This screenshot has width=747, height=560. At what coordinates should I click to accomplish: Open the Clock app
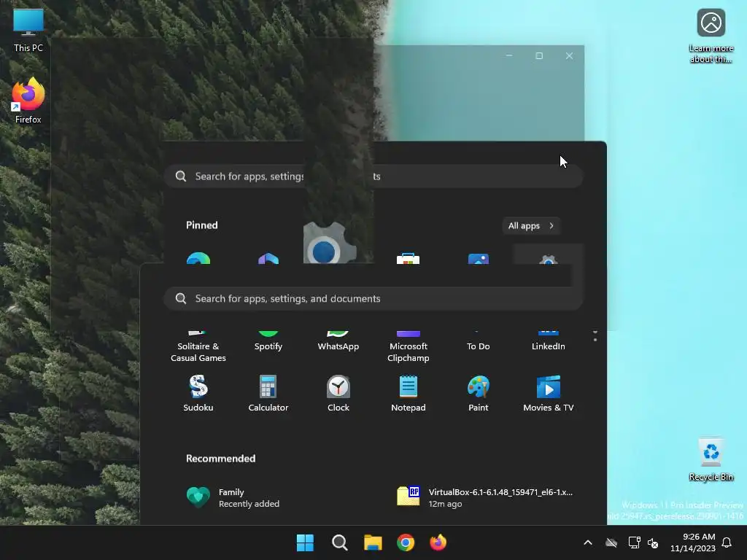point(338,393)
